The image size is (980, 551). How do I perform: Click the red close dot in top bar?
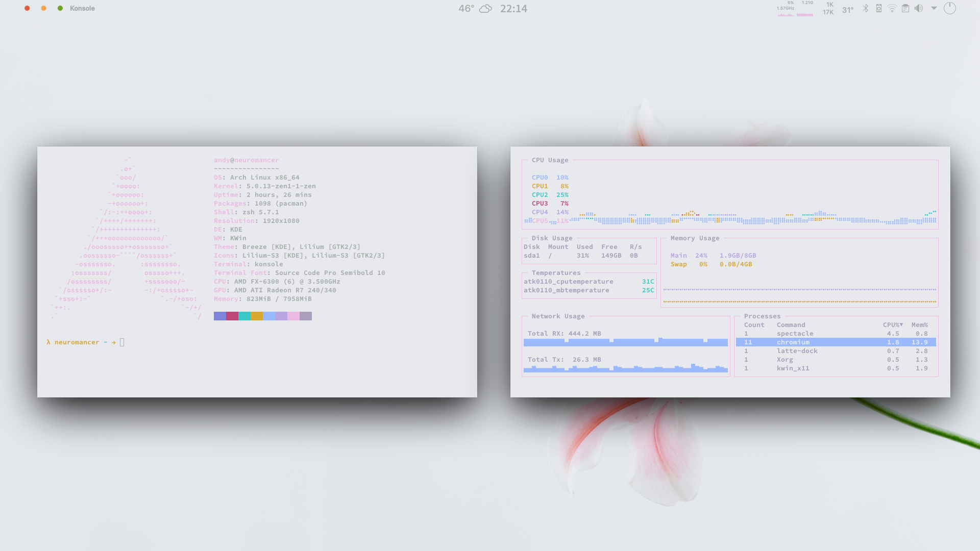(27, 8)
